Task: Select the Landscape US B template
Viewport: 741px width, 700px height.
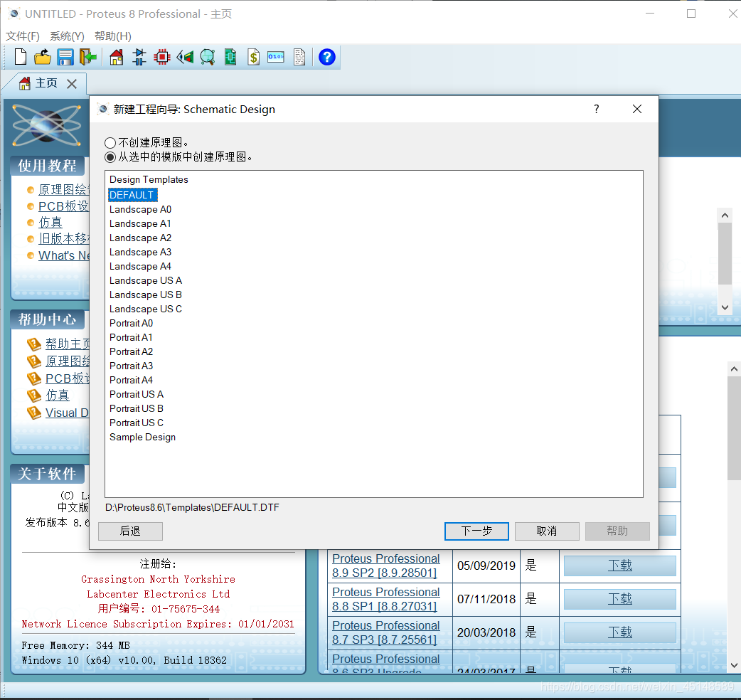Action: pos(146,295)
